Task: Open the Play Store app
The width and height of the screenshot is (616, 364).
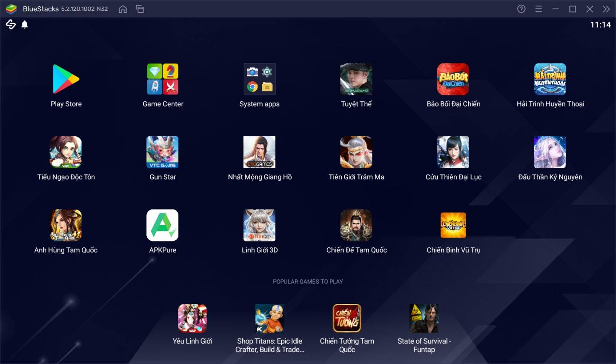Action: 66,79
